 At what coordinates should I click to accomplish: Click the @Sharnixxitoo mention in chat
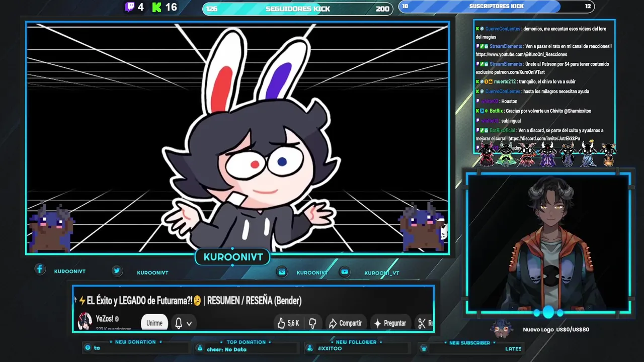(x=578, y=111)
